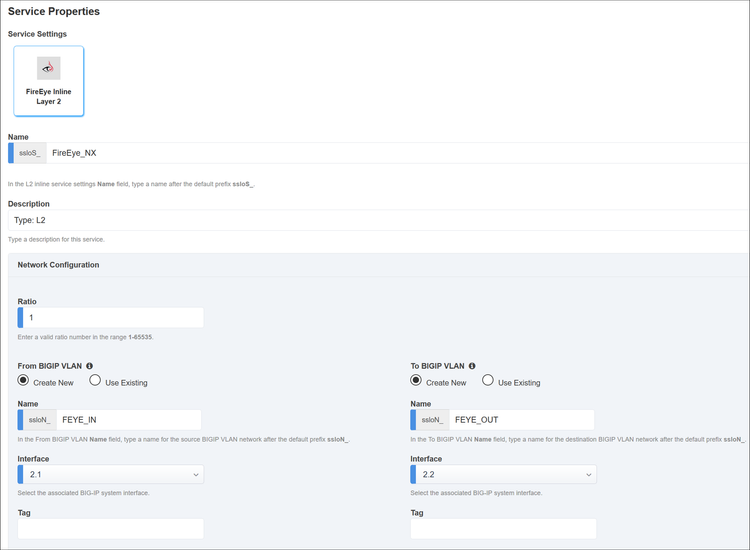Click the ssloN_ prefix beside FEYE_IN
This screenshot has width=750, height=550.
click(x=40, y=419)
